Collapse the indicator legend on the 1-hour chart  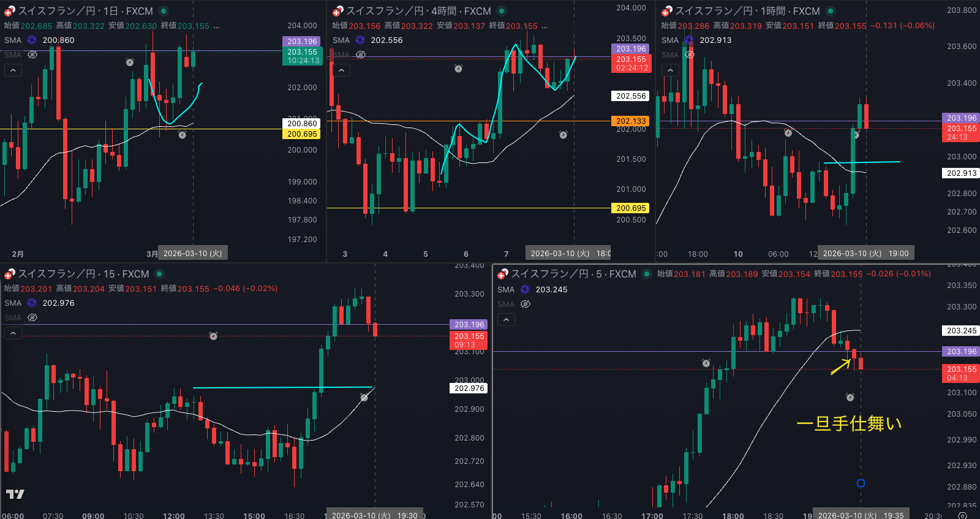(x=670, y=70)
